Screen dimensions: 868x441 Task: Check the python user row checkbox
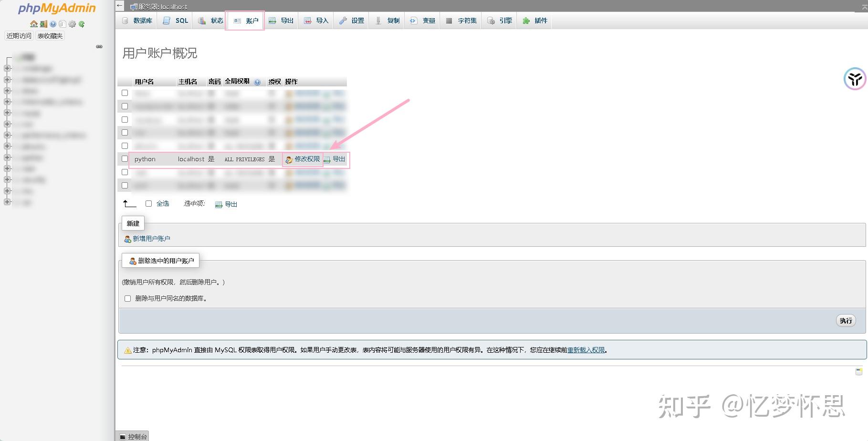(x=125, y=159)
